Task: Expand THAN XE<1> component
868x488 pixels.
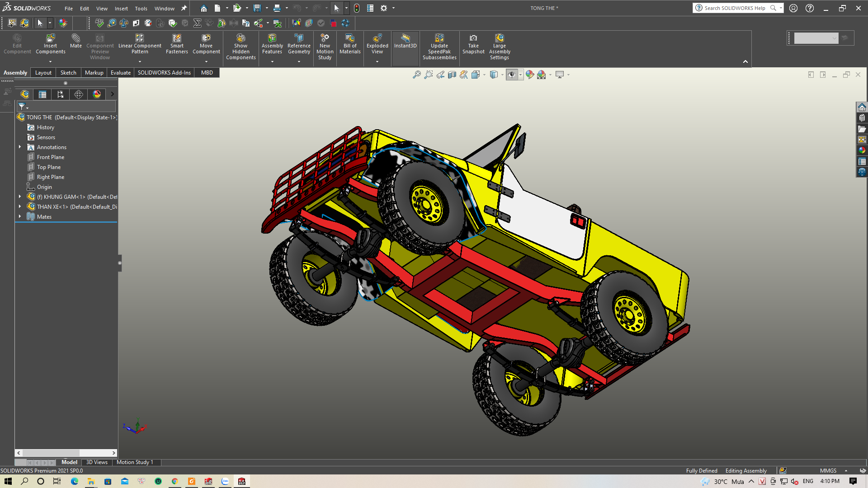Action: [20, 206]
